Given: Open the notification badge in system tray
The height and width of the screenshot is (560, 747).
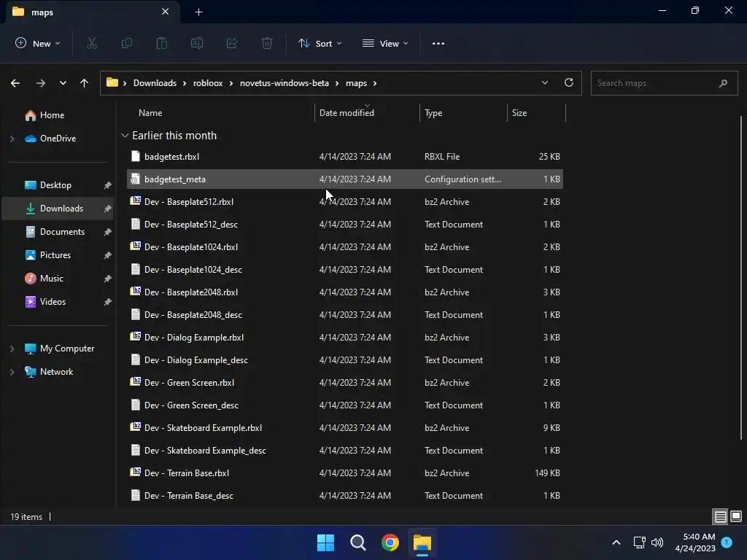Looking at the screenshot, I should 727,542.
